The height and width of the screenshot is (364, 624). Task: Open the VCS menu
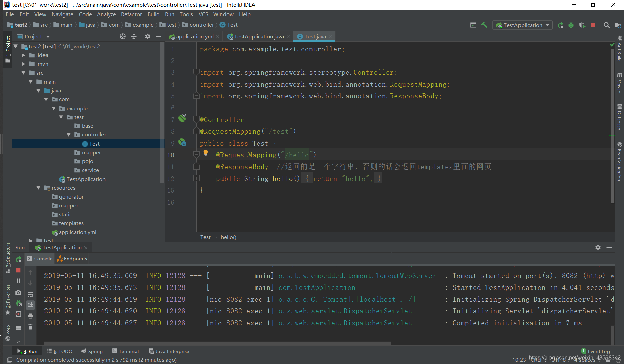203,14
